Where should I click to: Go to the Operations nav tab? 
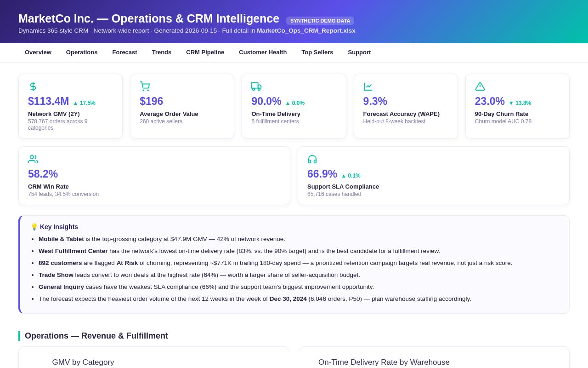click(82, 52)
